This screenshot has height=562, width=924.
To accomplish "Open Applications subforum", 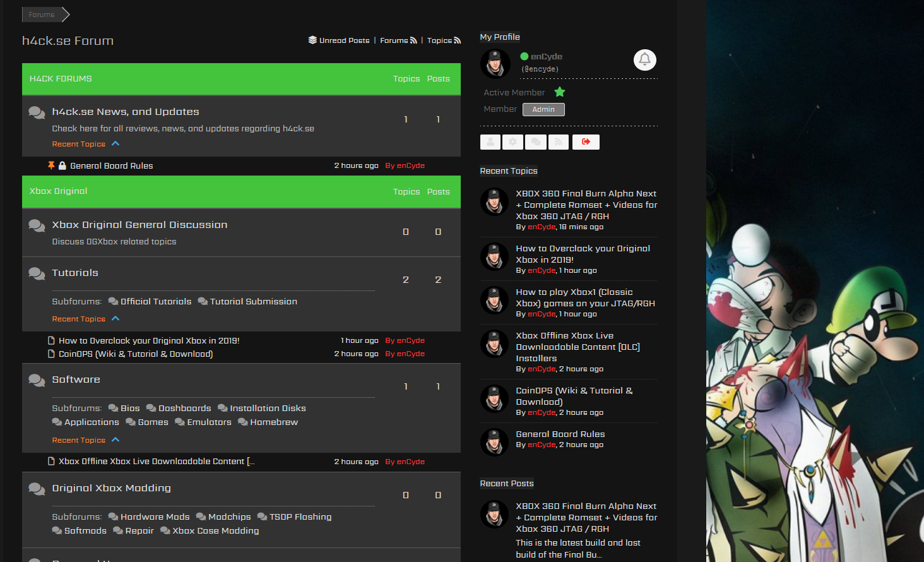I will (x=92, y=422).
